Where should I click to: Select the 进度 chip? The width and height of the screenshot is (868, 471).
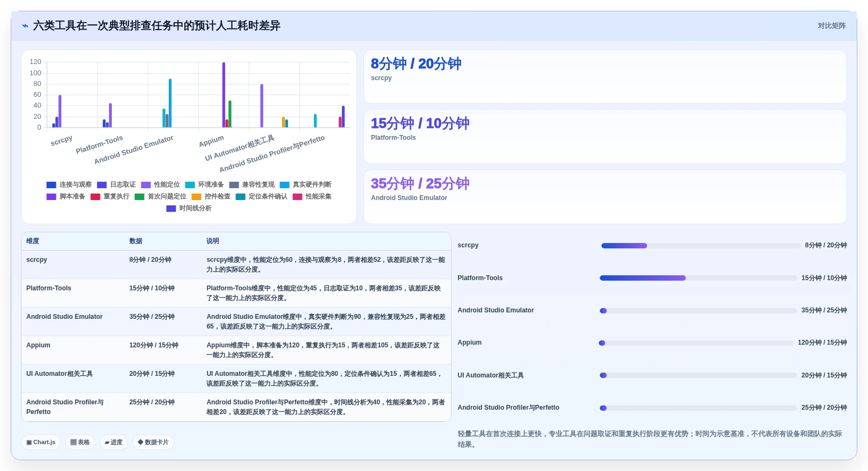tap(113, 443)
